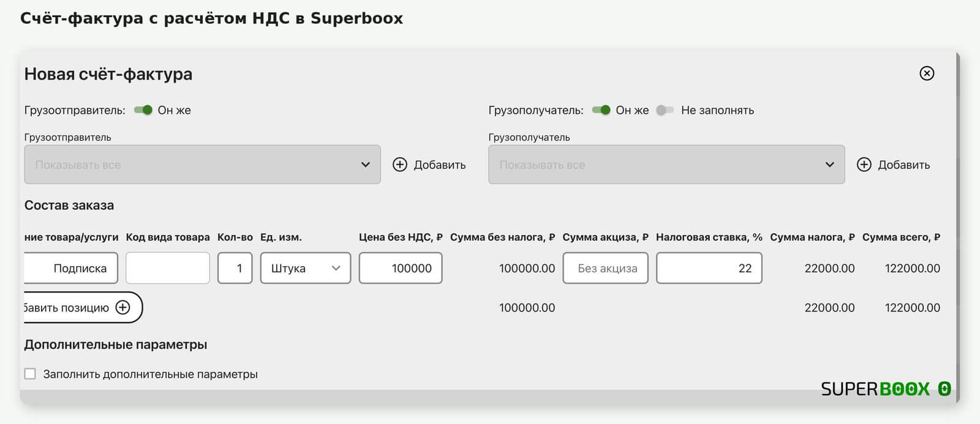
Task: Click the quantity field showing 1
Action: tap(235, 268)
